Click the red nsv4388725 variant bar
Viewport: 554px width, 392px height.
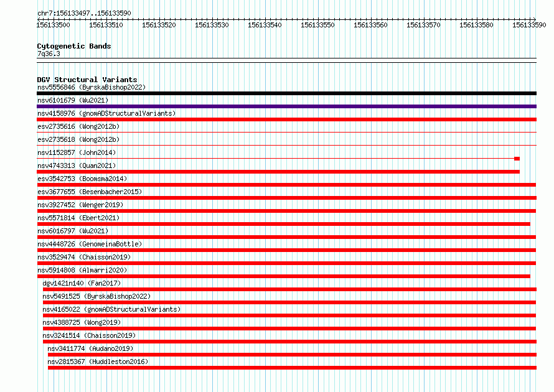pos(289,329)
